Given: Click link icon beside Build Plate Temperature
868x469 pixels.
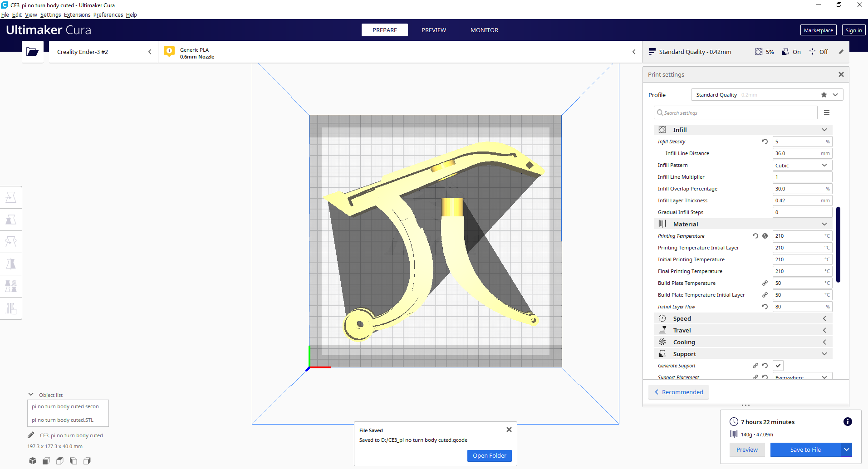Looking at the screenshot, I should (765, 283).
